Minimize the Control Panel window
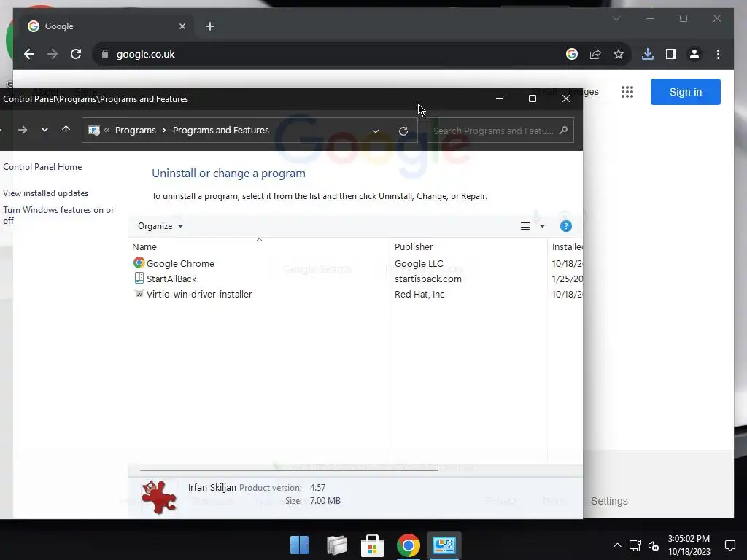Image resolution: width=747 pixels, height=560 pixels. 499,98
